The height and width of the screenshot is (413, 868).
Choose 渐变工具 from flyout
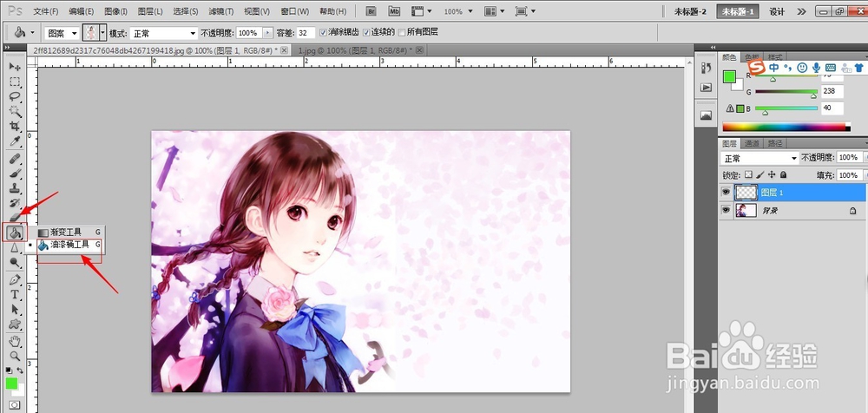pos(69,233)
